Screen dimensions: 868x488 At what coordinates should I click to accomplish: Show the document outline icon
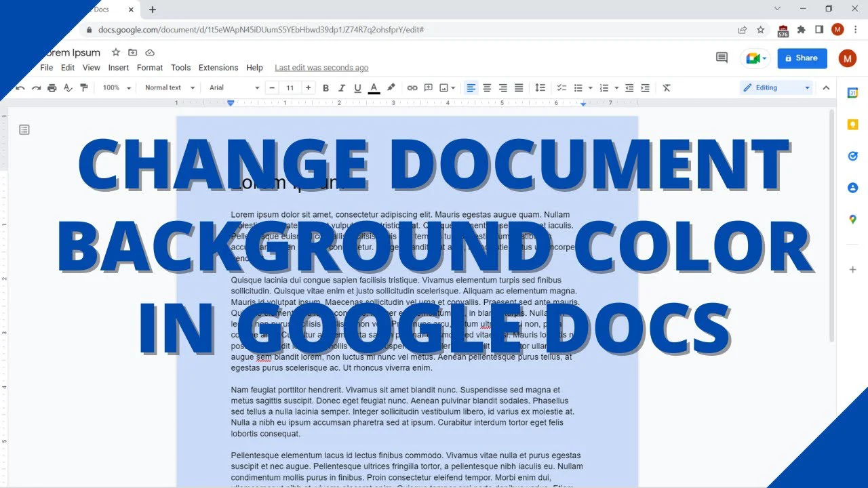[24, 129]
